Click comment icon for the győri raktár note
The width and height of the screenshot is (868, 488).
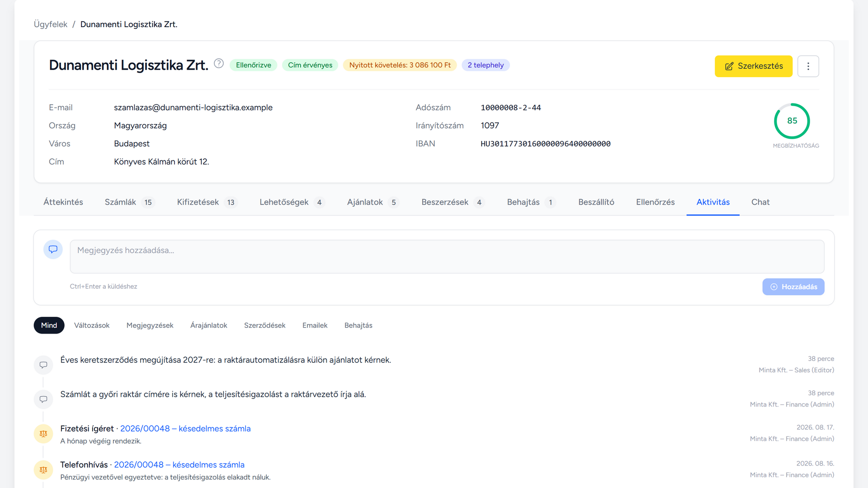pos(43,399)
